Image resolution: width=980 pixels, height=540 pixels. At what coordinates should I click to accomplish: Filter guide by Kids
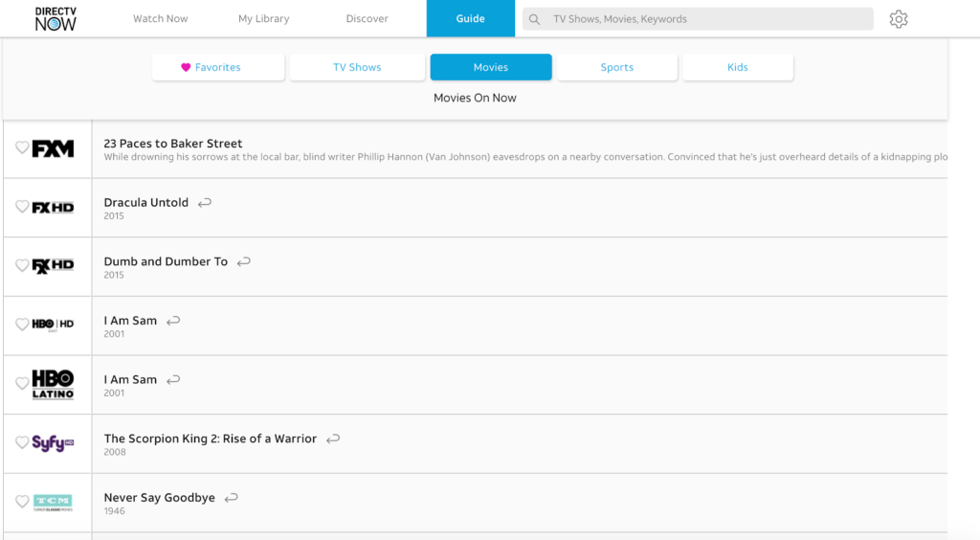pos(738,67)
